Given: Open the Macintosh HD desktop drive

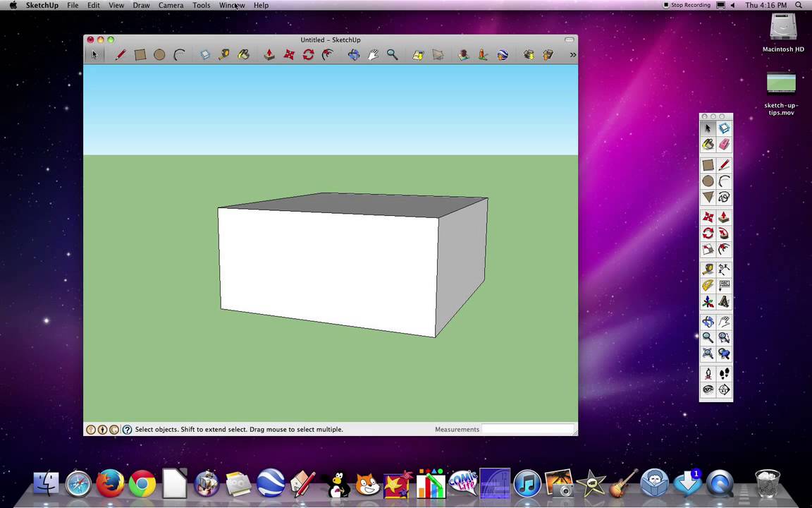Looking at the screenshot, I should pos(783,32).
